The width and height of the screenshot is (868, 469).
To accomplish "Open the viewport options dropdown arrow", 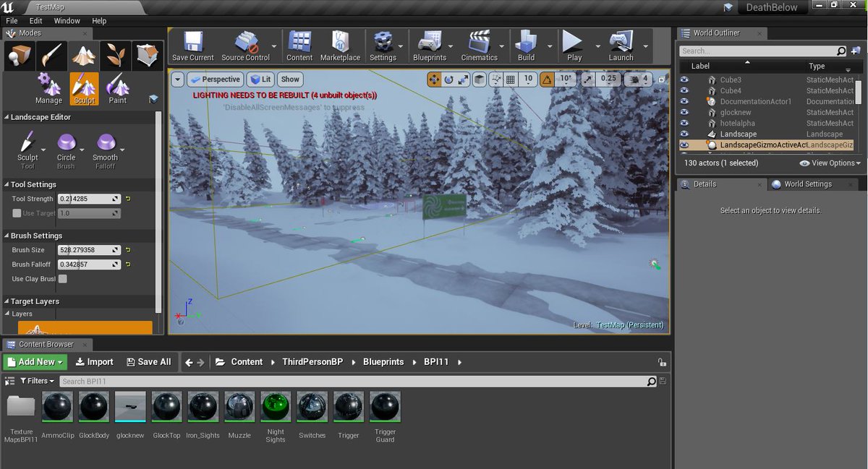I will (x=178, y=79).
